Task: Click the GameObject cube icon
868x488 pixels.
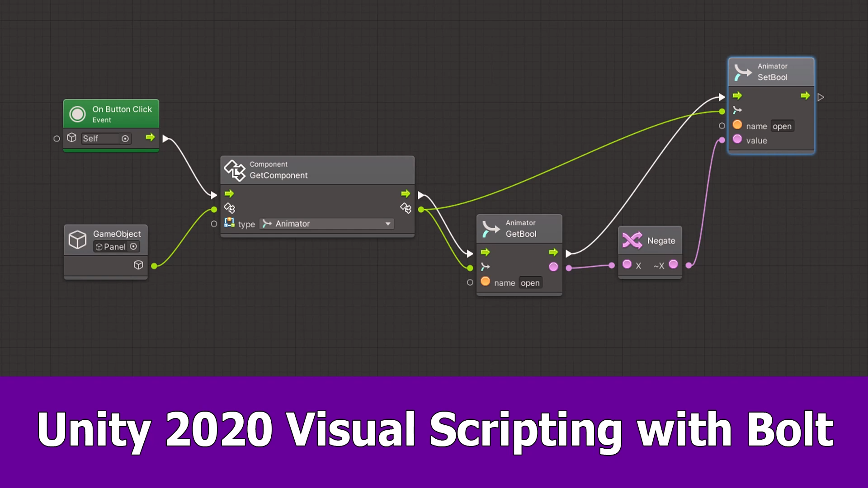Action: (x=77, y=239)
